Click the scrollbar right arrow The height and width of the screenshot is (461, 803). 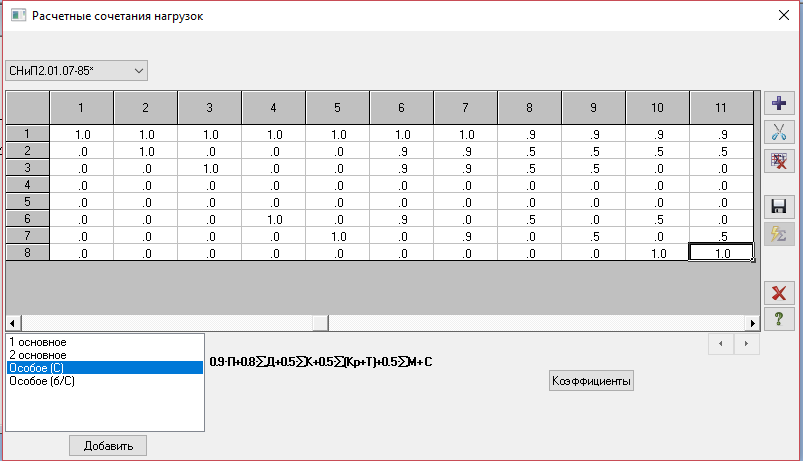752,323
